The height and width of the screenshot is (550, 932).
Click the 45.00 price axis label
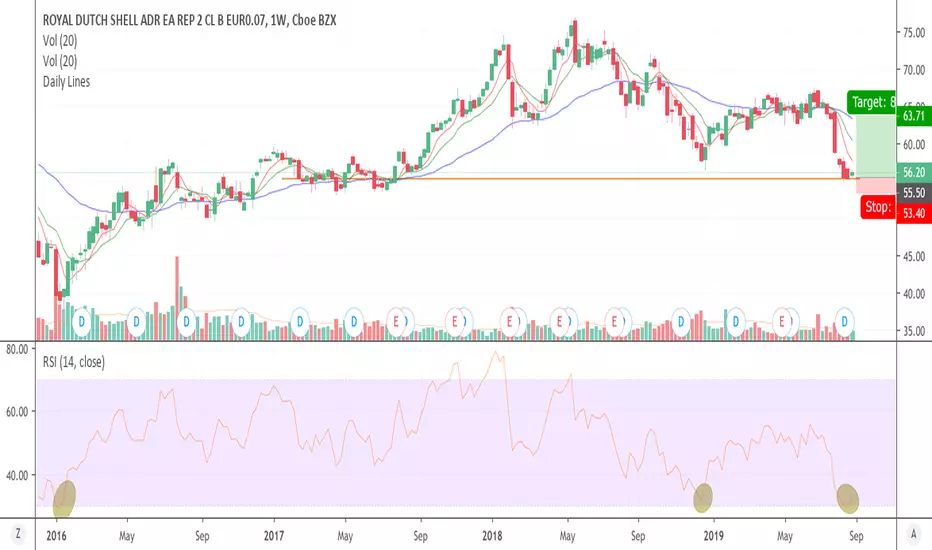coord(914,256)
